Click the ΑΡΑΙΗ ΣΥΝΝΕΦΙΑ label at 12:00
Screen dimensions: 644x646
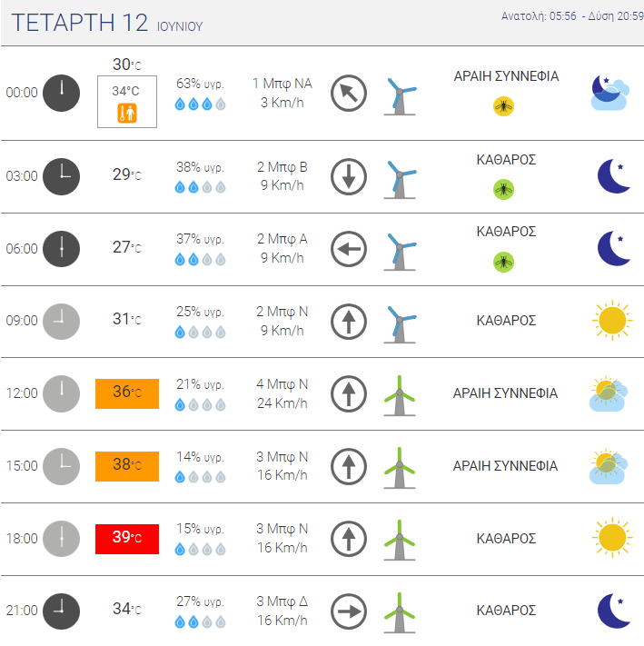[x=505, y=393]
